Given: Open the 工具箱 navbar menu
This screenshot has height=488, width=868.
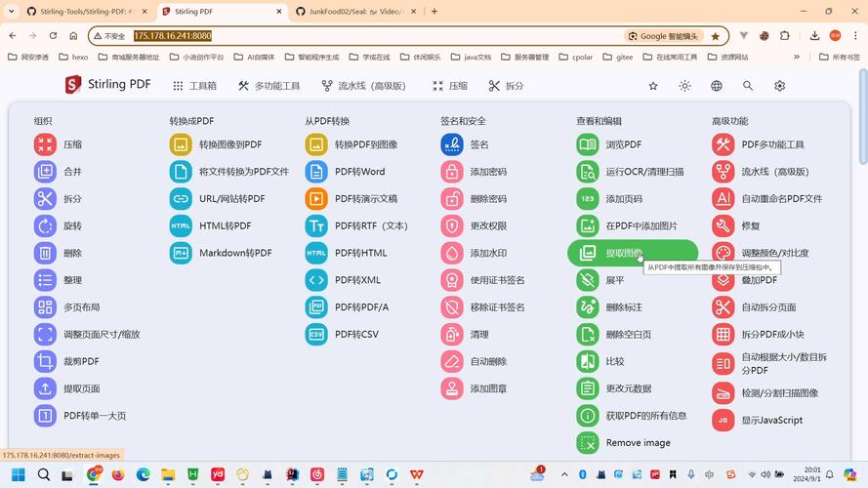Looking at the screenshot, I should 194,86.
